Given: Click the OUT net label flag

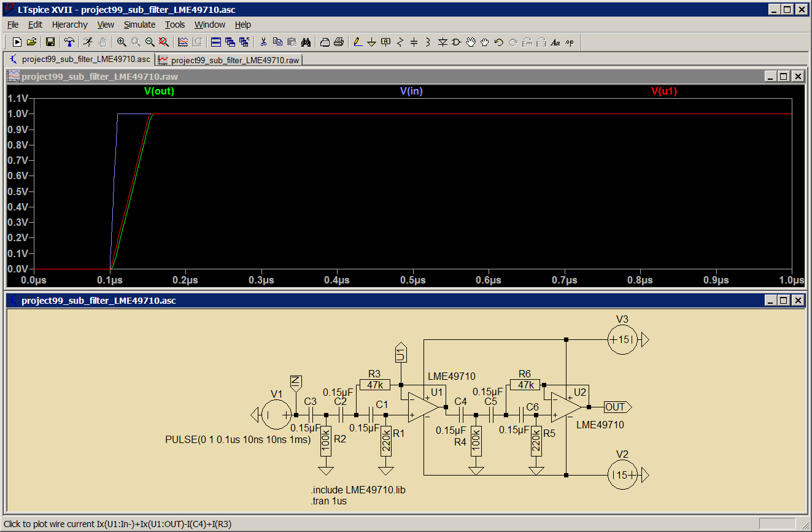Looking at the screenshot, I should pyautogui.click(x=617, y=407).
